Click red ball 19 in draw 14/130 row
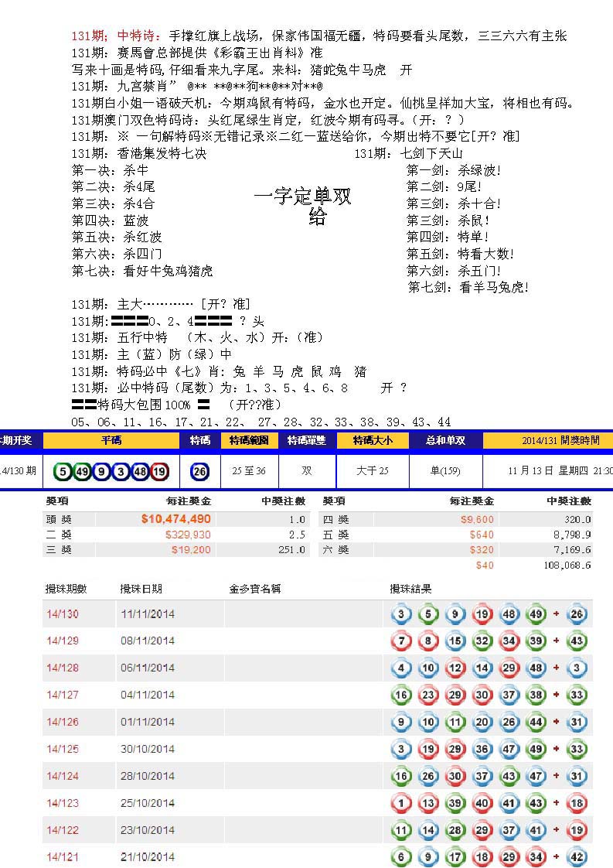Image resolution: width=613 pixels, height=868 pixels. point(482,614)
